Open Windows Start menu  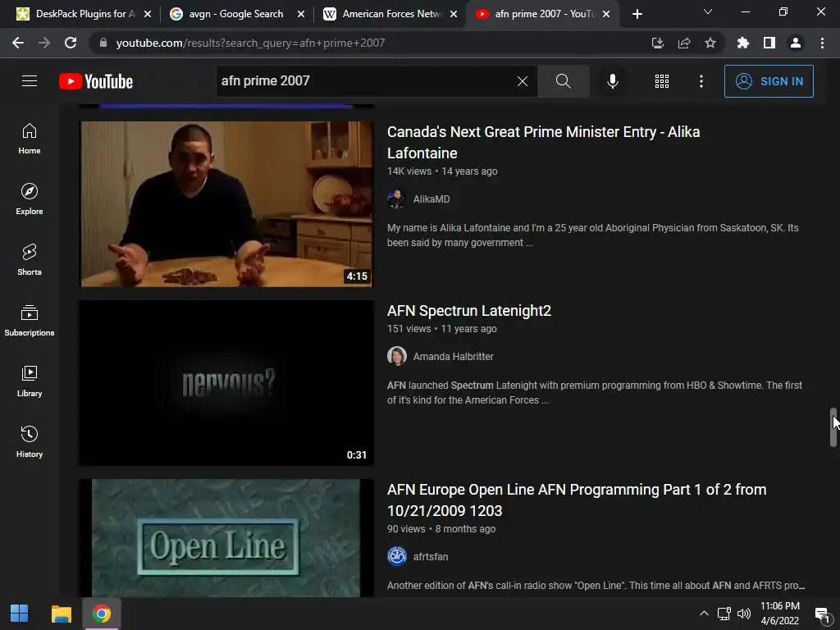20,614
